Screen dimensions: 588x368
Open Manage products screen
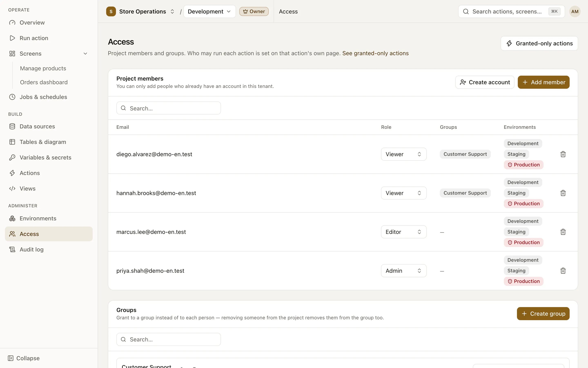coord(43,68)
